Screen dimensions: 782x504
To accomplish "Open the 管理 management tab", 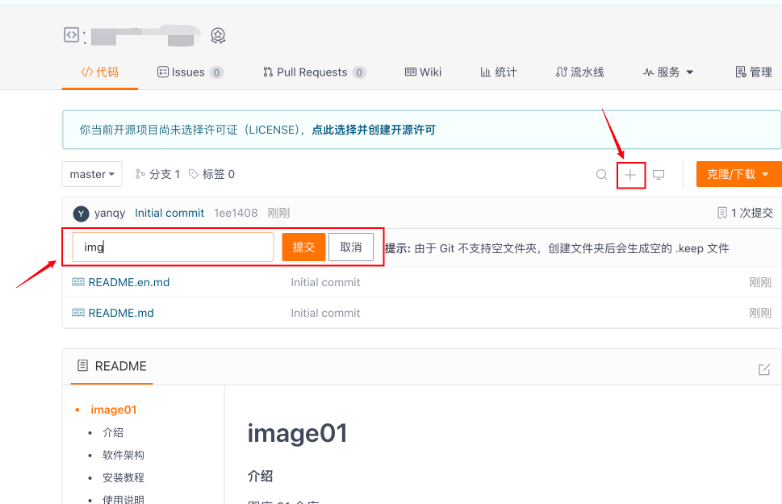I will click(x=754, y=72).
